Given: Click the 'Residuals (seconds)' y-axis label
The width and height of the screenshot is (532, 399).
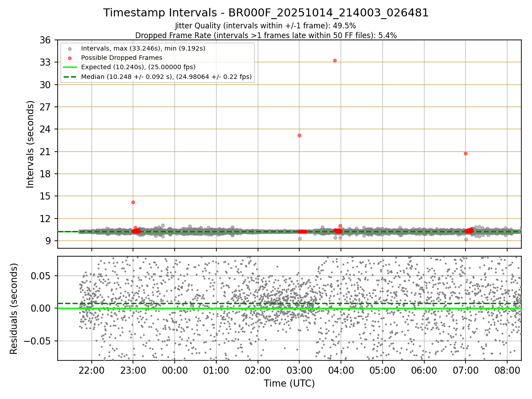Looking at the screenshot, I should (14, 309).
